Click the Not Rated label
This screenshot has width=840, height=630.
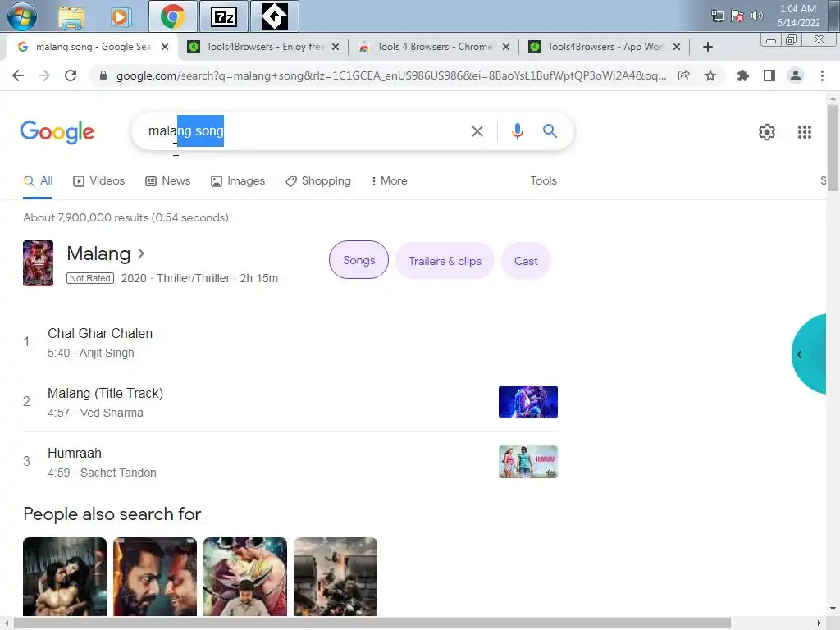90,278
